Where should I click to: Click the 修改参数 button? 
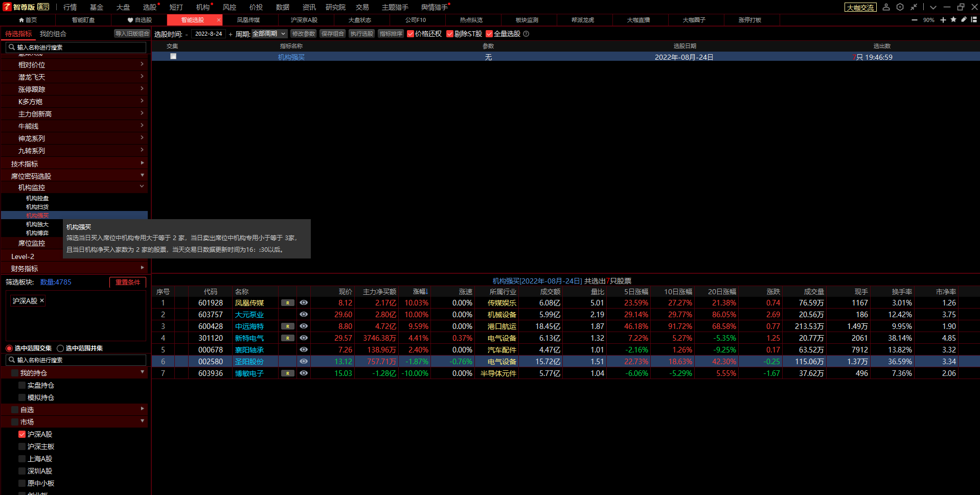point(304,34)
